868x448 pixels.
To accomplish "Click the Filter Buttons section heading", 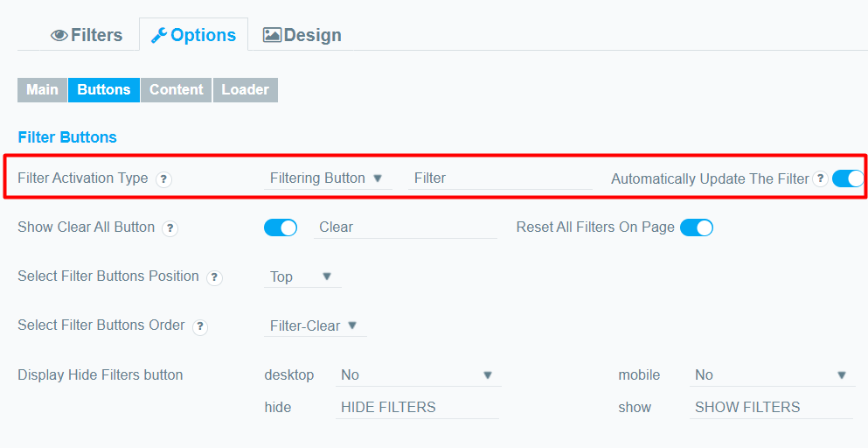I will [67, 137].
